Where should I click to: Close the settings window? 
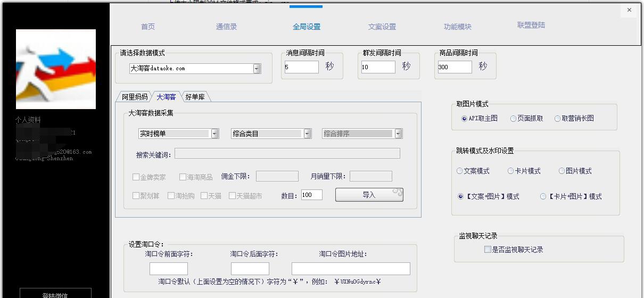(629, 10)
